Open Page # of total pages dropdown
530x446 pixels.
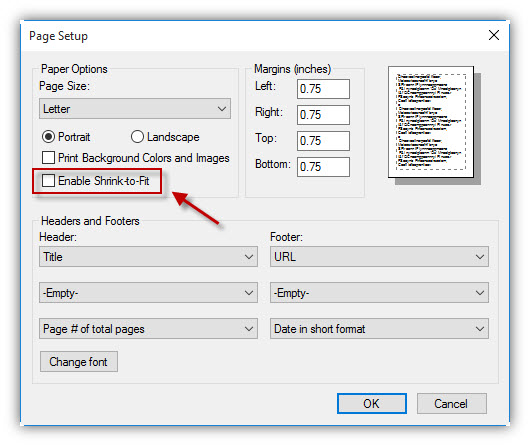[148, 329]
